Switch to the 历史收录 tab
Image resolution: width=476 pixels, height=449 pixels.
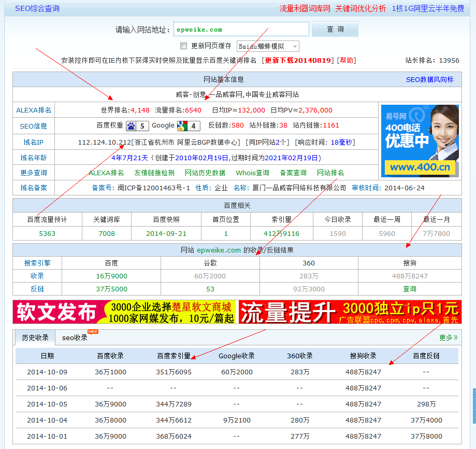35,338
